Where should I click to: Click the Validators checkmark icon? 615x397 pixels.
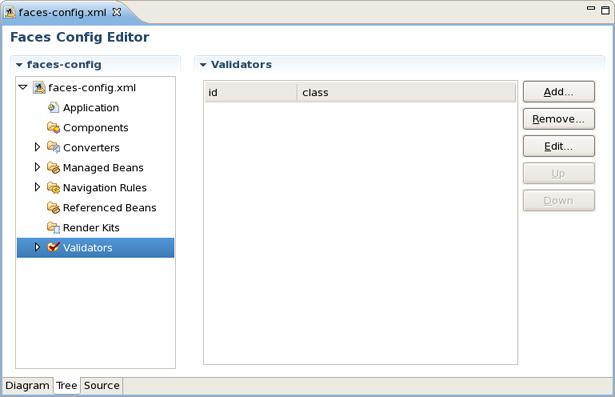click(53, 247)
